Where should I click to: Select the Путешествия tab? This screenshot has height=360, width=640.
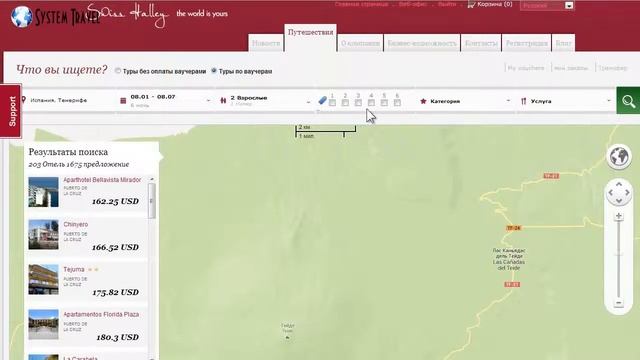coord(310,38)
